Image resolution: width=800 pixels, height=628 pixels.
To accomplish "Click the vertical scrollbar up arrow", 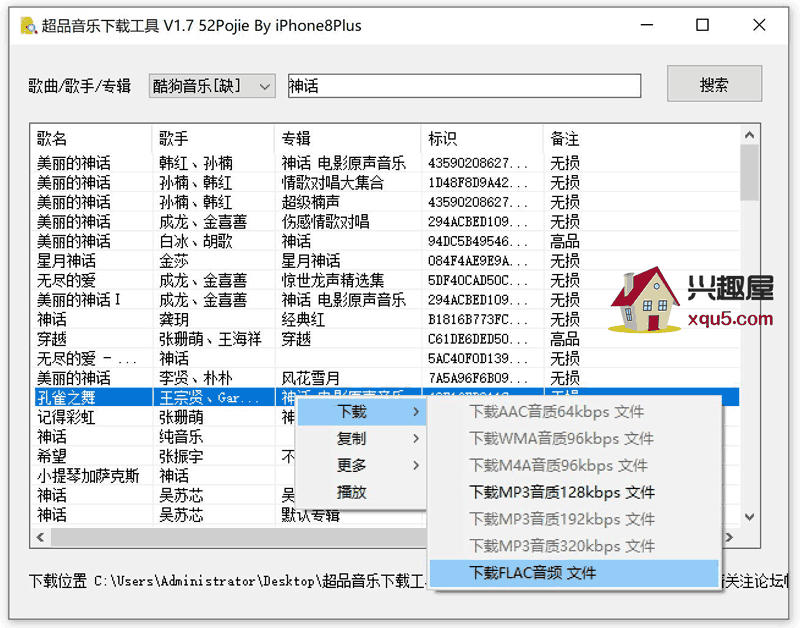I will 749,135.
